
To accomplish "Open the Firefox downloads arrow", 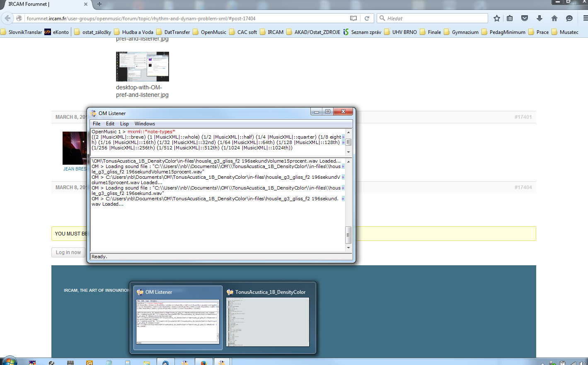I will [x=540, y=18].
